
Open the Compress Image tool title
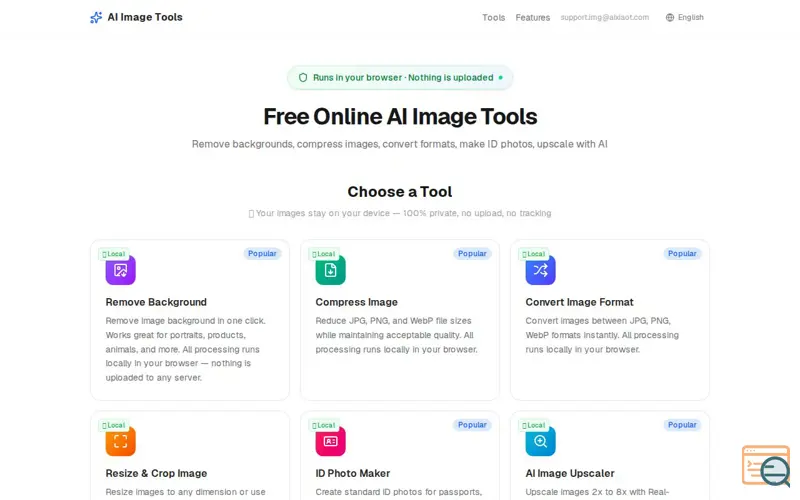[x=356, y=302]
